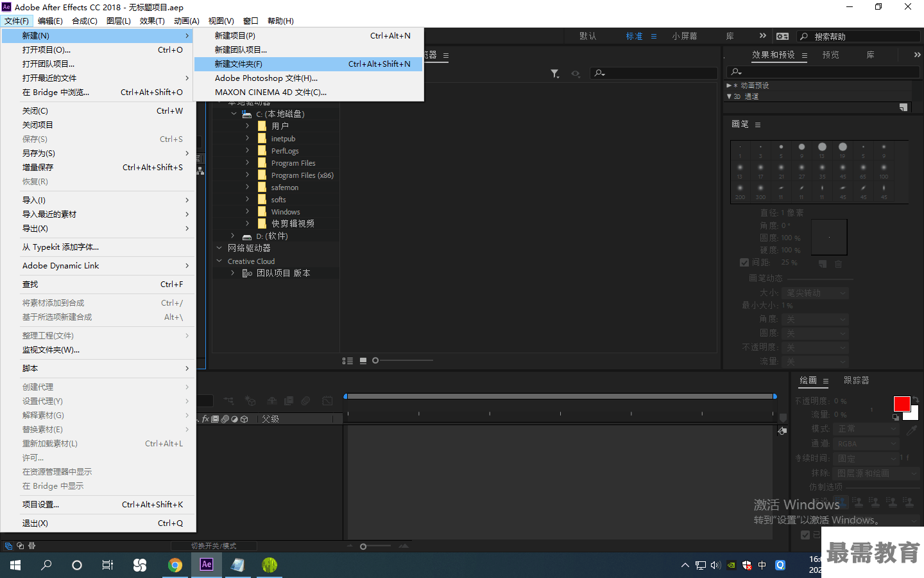This screenshot has width=924, height=578.
Task: Click the 搜索帮助 search field
Action: coord(859,37)
